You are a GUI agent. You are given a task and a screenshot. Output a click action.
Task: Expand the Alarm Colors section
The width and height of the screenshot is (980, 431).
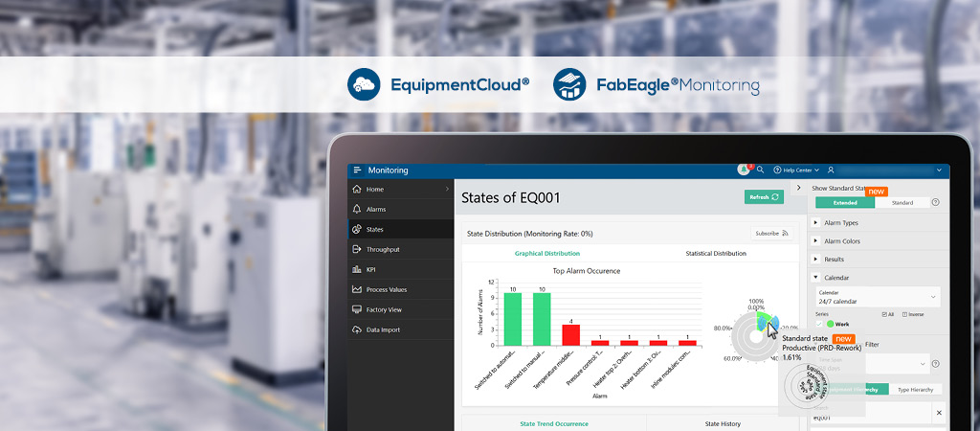click(841, 240)
